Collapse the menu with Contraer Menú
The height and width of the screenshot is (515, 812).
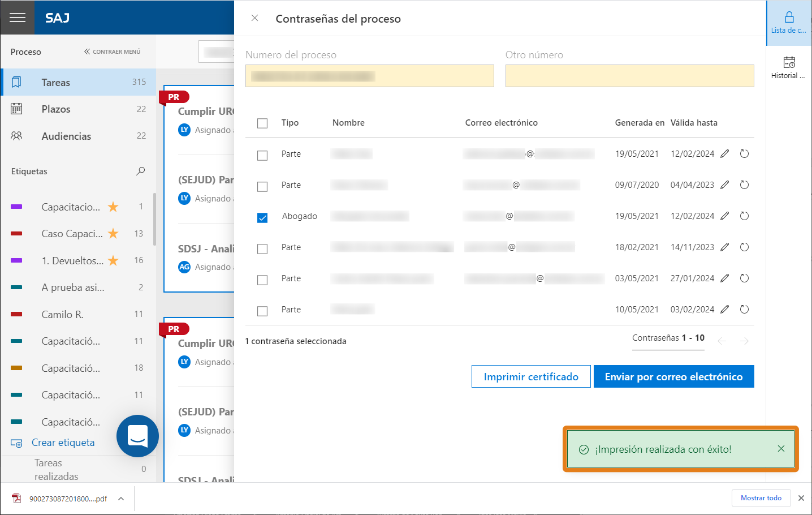[112, 51]
